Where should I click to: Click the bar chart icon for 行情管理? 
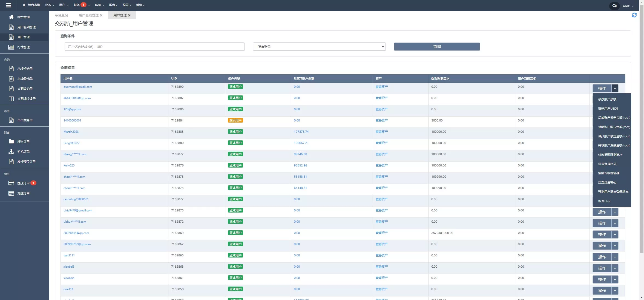coord(11,47)
